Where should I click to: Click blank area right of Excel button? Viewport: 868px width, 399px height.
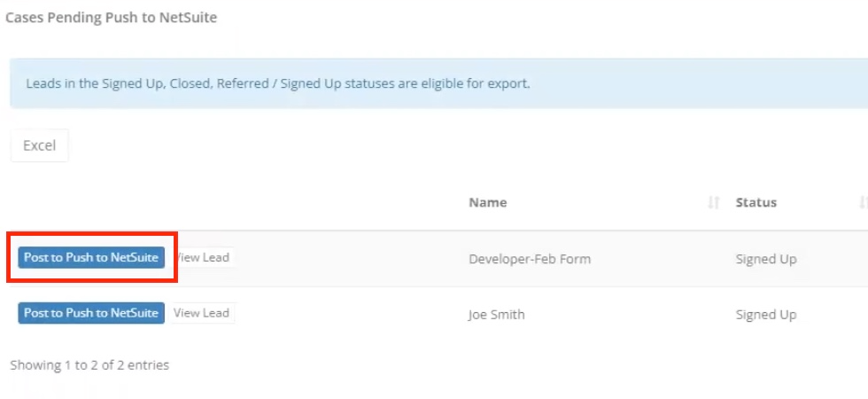coord(443,145)
